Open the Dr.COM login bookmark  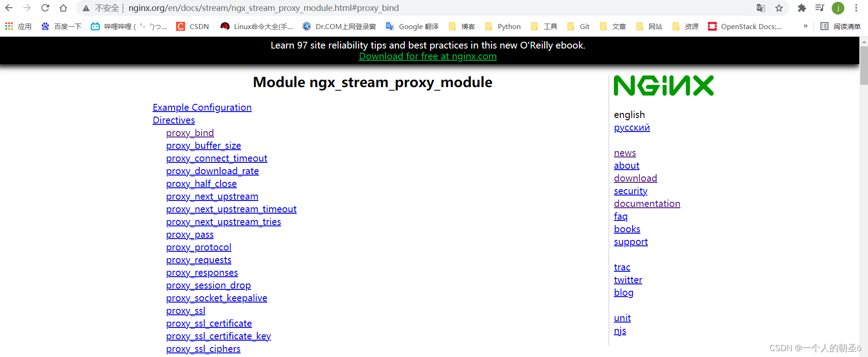(339, 26)
